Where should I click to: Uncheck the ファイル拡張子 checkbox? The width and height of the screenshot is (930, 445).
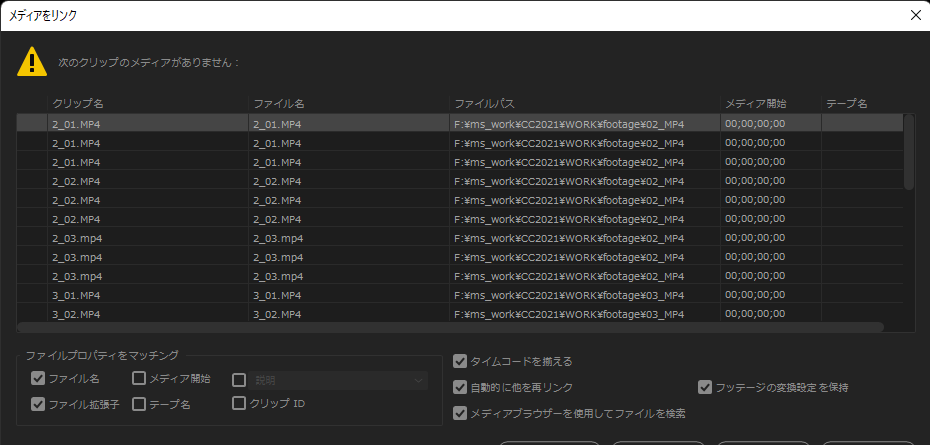click(x=38, y=404)
